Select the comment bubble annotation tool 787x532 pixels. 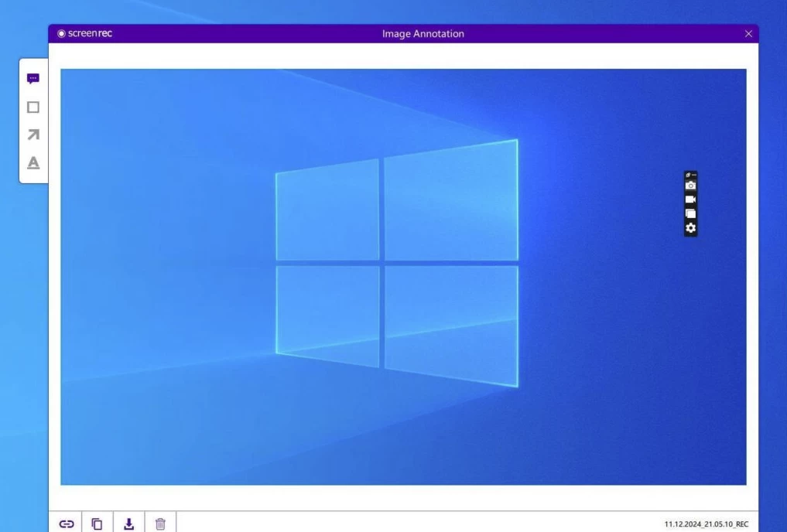point(33,79)
